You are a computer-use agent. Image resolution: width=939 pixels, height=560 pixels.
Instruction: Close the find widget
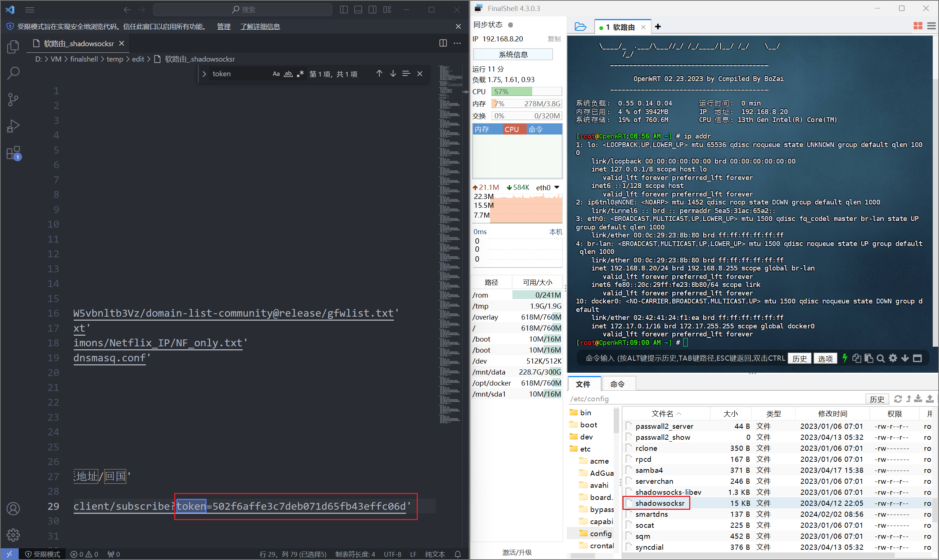420,74
